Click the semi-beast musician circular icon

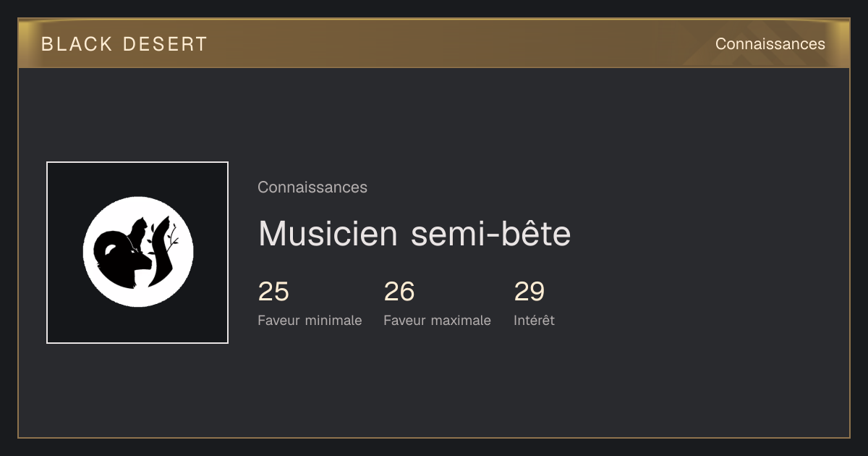[138, 252]
